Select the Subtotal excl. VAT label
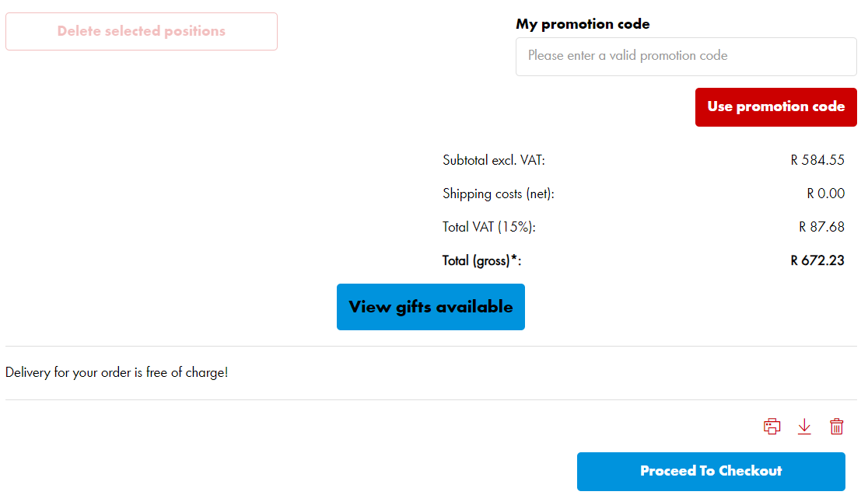Image resolution: width=868 pixels, height=502 pixels. (494, 160)
